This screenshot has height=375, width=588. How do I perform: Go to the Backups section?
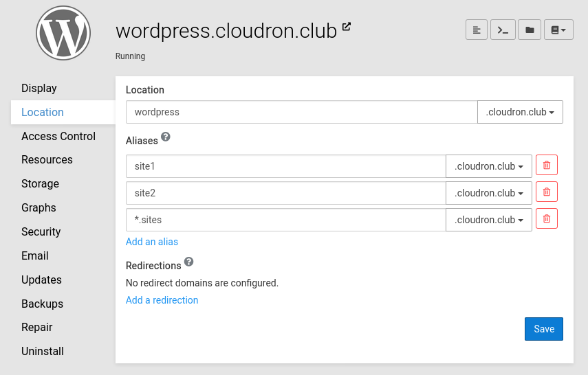[x=42, y=304]
